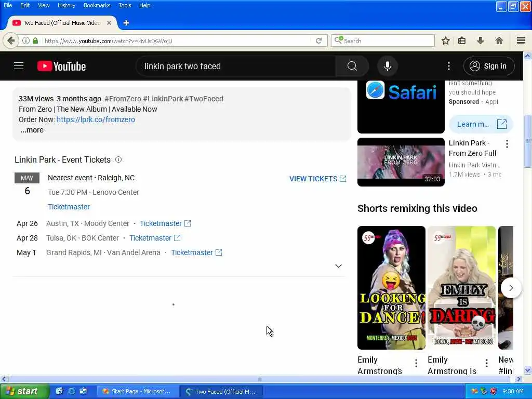Click Linkin Park - From Zero Full title

(x=473, y=148)
